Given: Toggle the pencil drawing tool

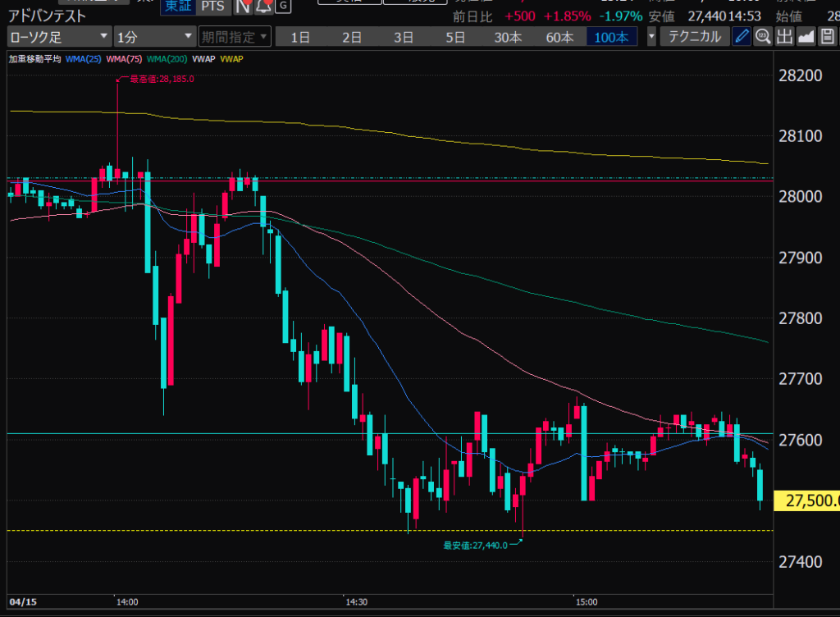Looking at the screenshot, I should [742, 36].
